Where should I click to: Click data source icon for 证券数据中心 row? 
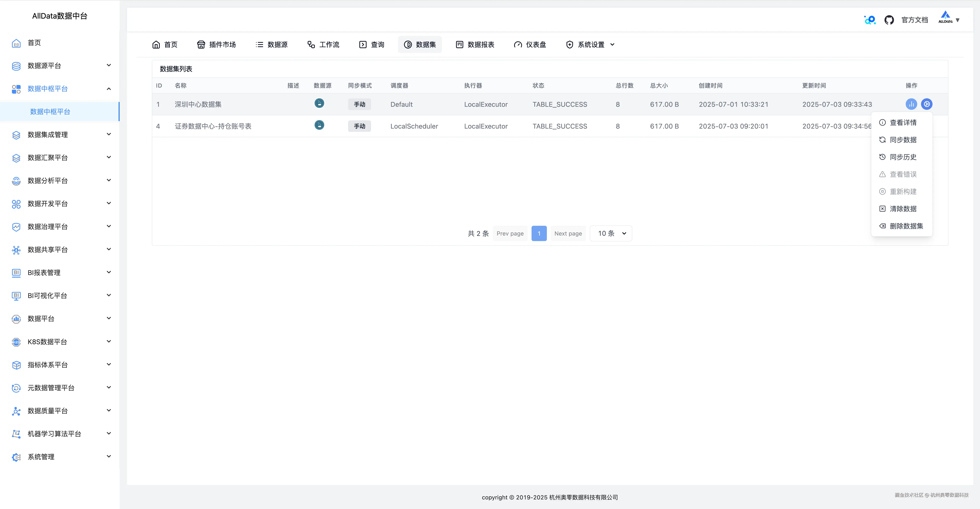(x=319, y=125)
